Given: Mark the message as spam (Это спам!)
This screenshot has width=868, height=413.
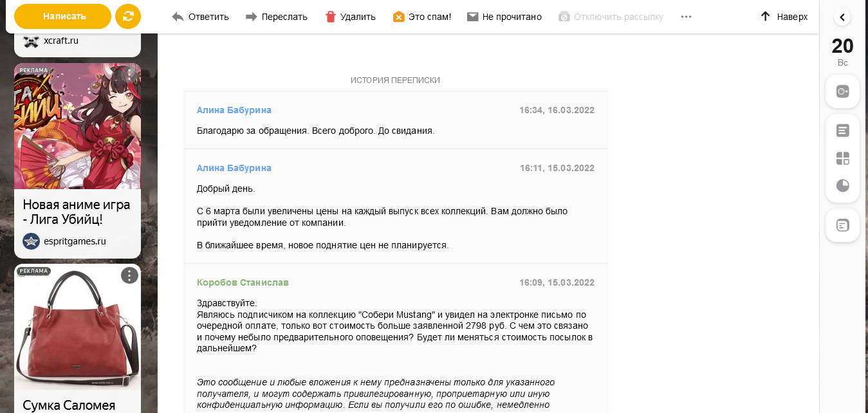Looking at the screenshot, I should pyautogui.click(x=422, y=17).
